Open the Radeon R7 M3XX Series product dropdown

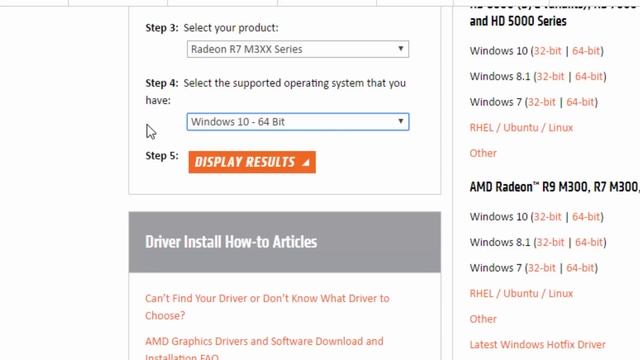coord(298,49)
